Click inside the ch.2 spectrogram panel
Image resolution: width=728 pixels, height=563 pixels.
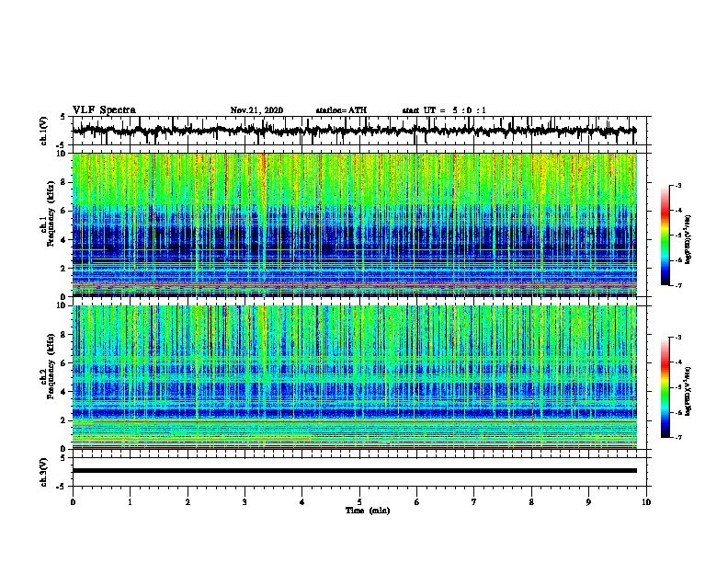click(x=355, y=377)
